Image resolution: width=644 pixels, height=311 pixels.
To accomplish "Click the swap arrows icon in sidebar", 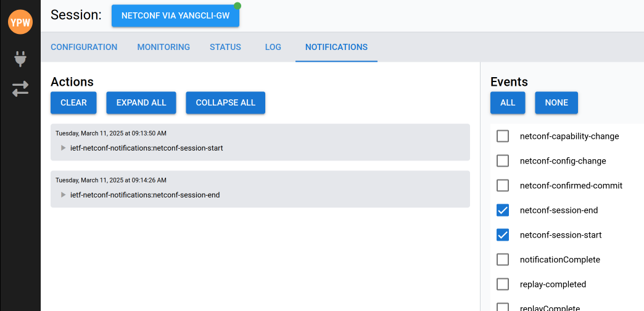I will coord(20,89).
